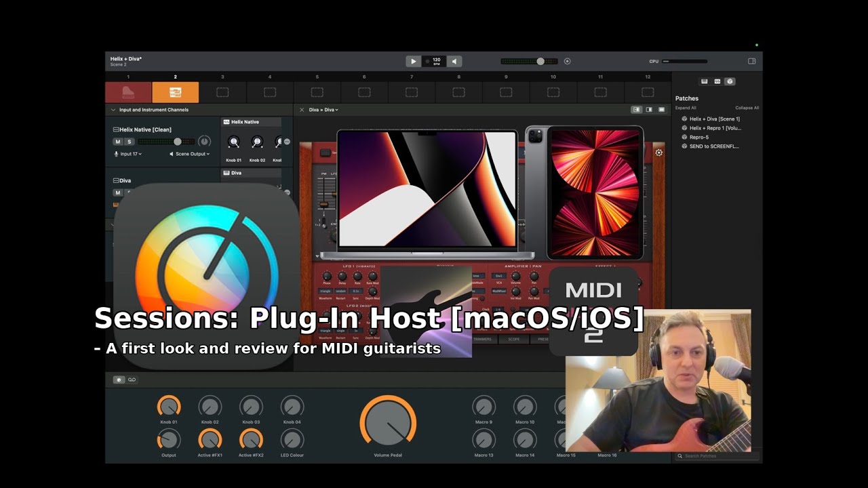The height and width of the screenshot is (488, 868).
Task: Toggle the right sidebar panel icon
Action: pos(751,61)
